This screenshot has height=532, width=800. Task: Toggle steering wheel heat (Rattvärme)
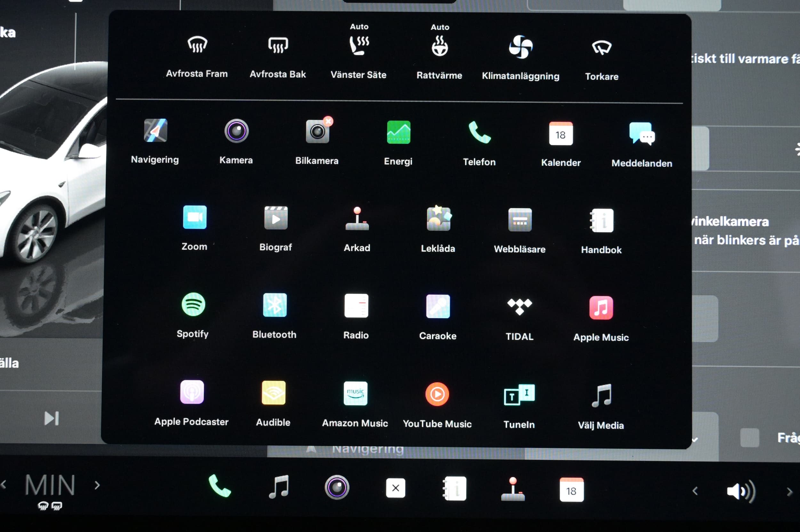(440, 52)
